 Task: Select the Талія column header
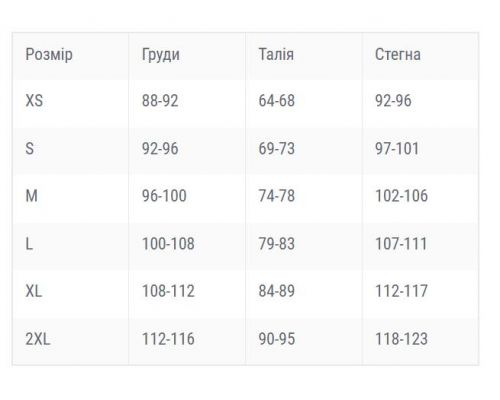click(x=276, y=54)
